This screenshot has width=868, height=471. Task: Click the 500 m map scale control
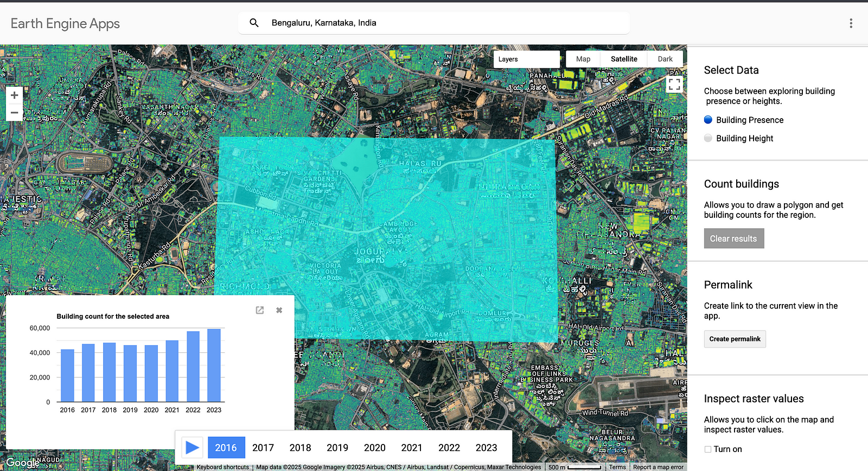575,467
